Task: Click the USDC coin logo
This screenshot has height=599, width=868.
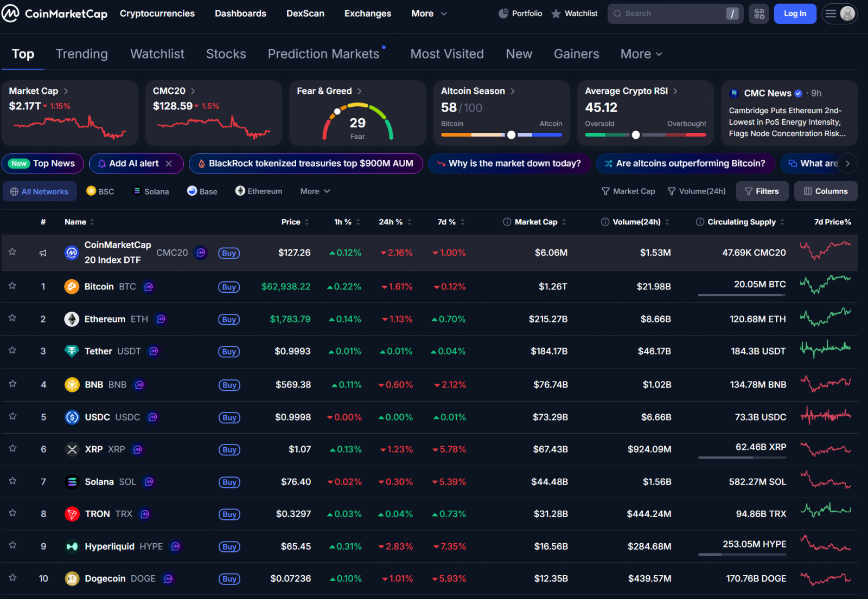Action: [72, 417]
